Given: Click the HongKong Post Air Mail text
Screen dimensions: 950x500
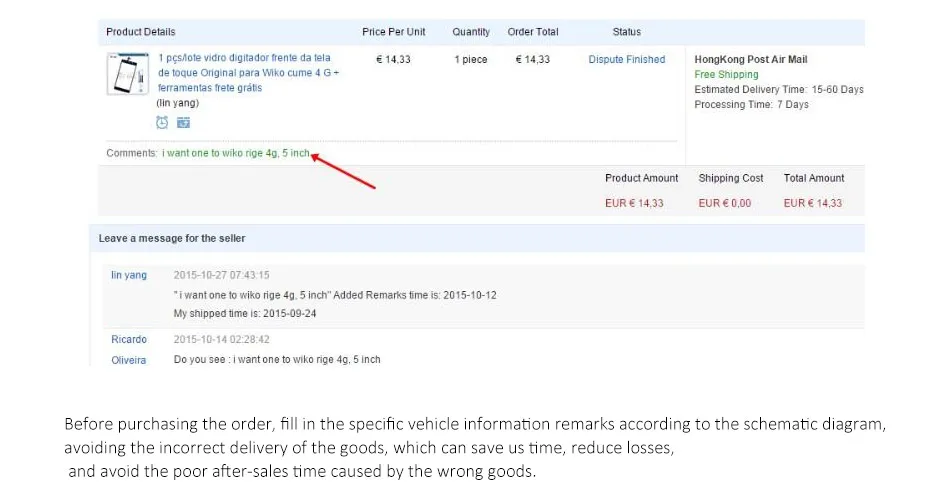Looking at the screenshot, I should point(750,60).
